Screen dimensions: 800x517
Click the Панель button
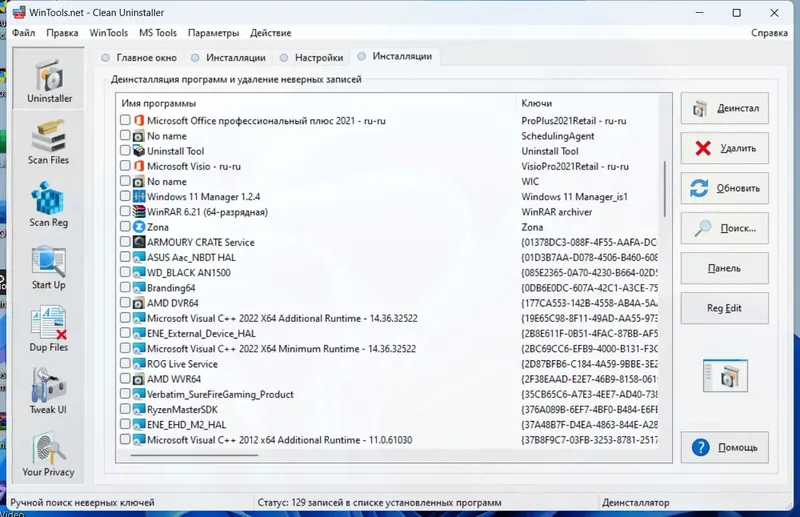click(724, 268)
